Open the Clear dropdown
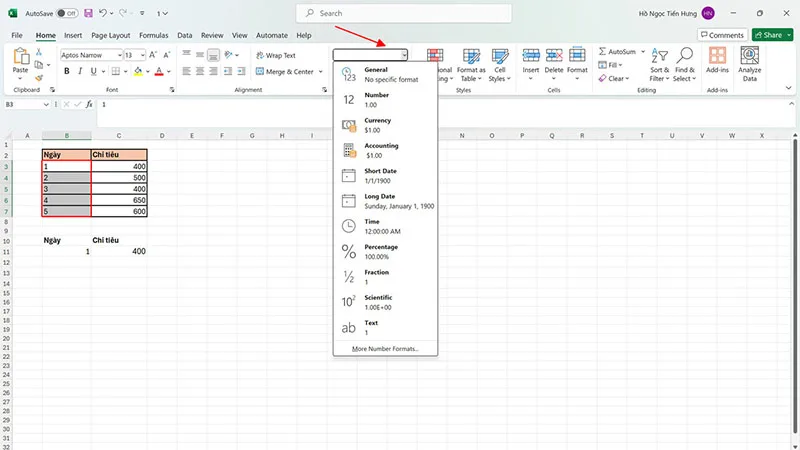 pos(614,78)
